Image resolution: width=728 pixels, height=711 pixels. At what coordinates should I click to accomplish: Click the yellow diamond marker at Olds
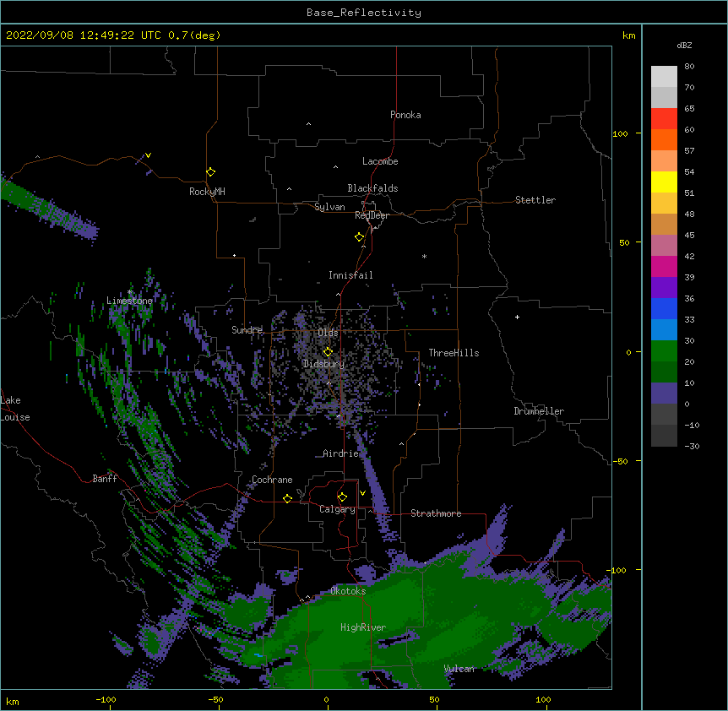[329, 352]
